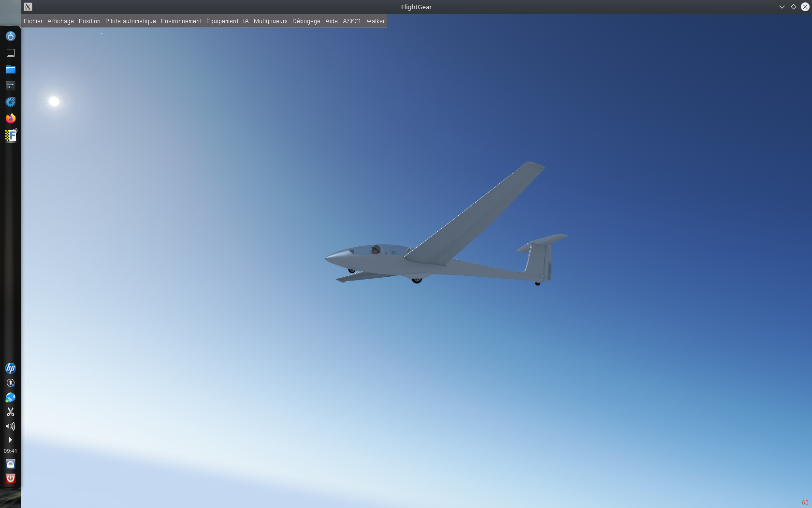812x508 pixels.
Task: Open the file manager folder icon
Action: coord(11,69)
